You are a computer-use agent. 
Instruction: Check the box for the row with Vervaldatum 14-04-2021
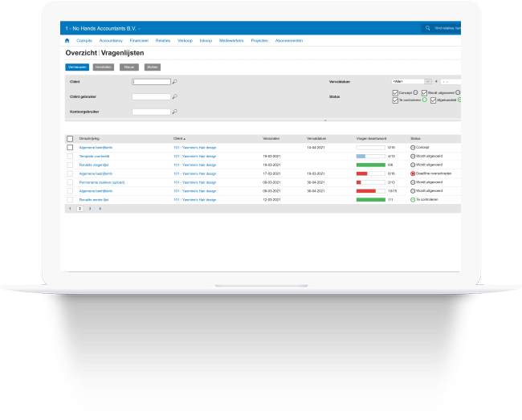pyautogui.click(x=70, y=148)
